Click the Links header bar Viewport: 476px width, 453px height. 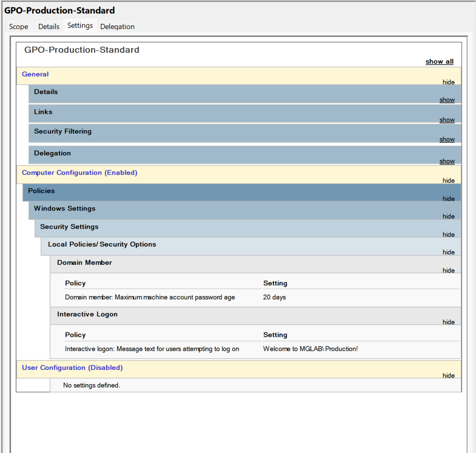click(x=245, y=114)
